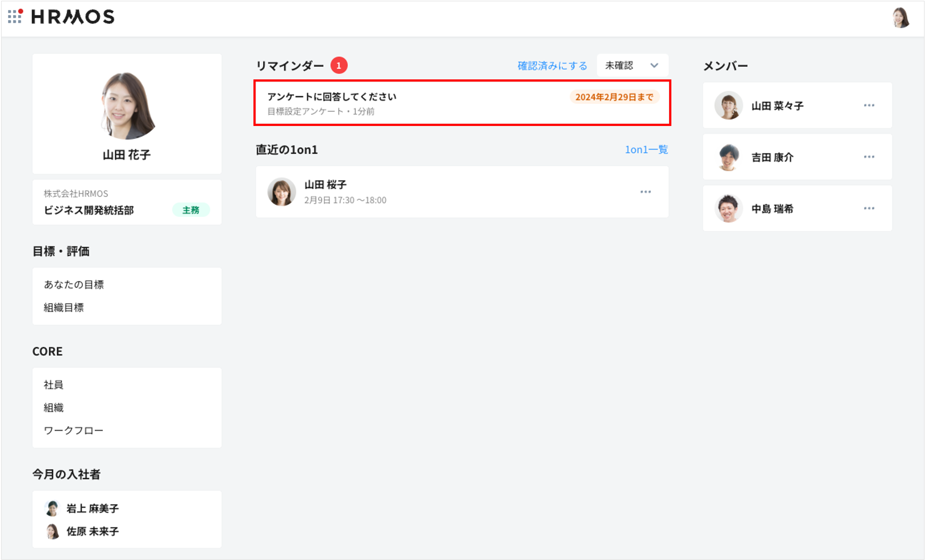Open the app launcher grid icon

click(15, 16)
